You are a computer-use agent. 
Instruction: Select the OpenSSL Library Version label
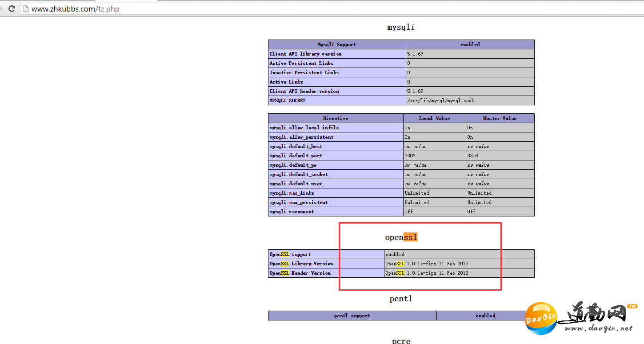coord(301,264)
